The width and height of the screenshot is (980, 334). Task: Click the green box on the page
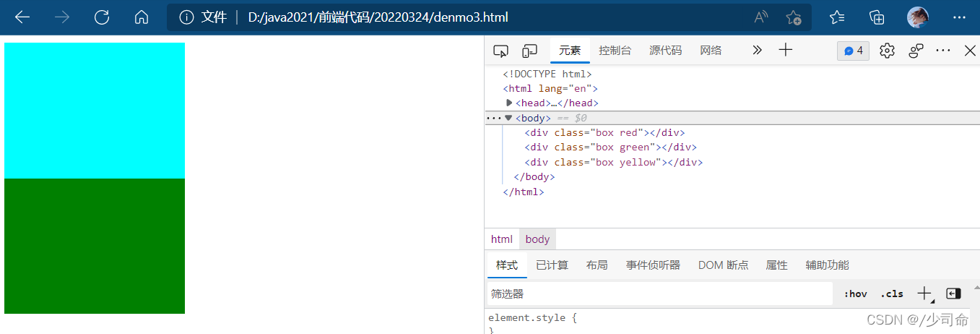[95, 246]
